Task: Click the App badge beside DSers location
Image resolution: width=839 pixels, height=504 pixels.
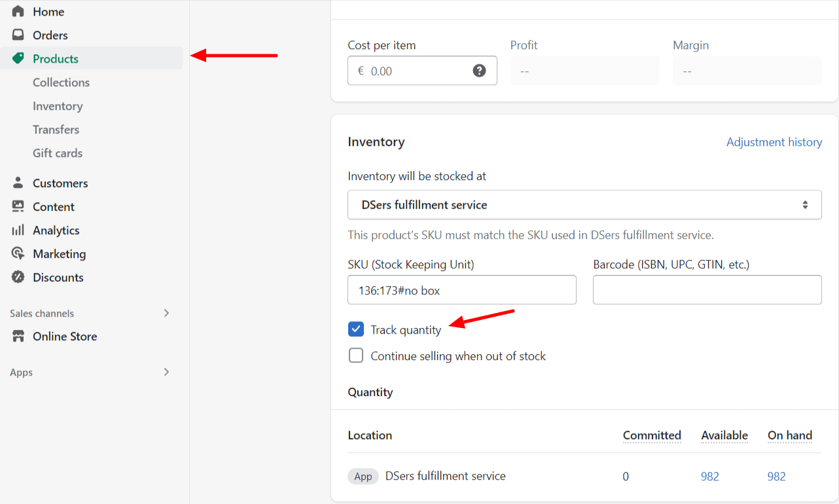Action: (363, 477)
